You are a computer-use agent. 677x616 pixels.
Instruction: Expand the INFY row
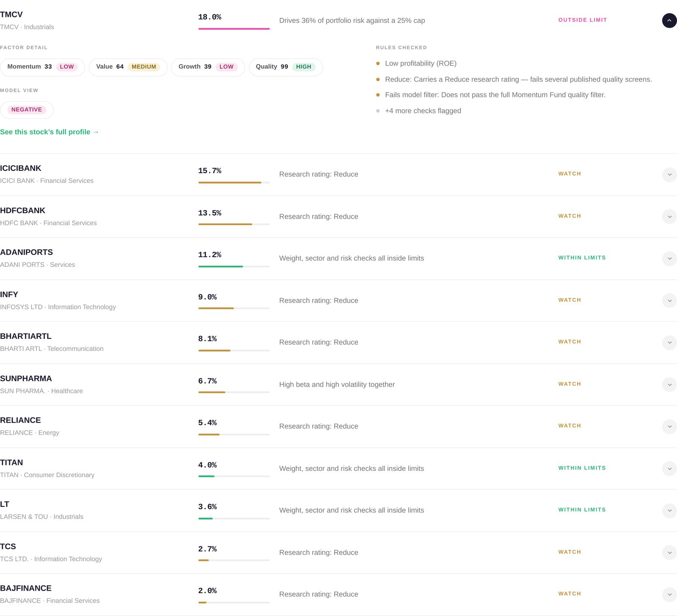(669, 301)
